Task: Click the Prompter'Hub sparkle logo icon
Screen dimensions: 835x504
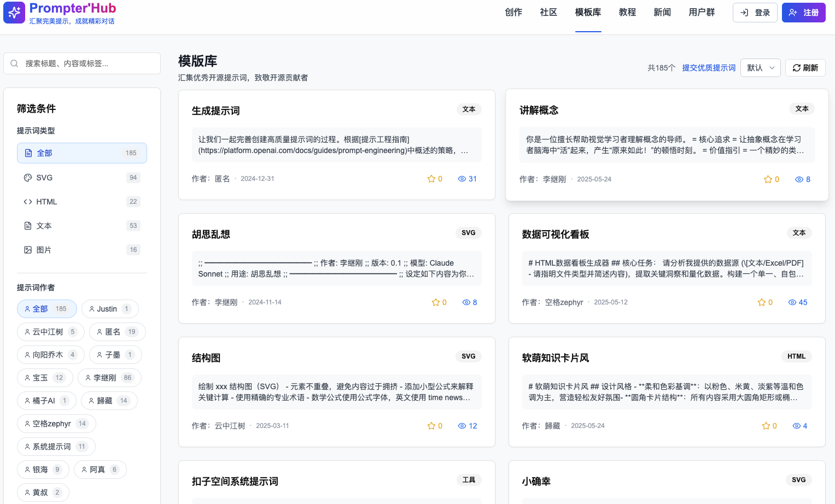Action: point(14,13)
